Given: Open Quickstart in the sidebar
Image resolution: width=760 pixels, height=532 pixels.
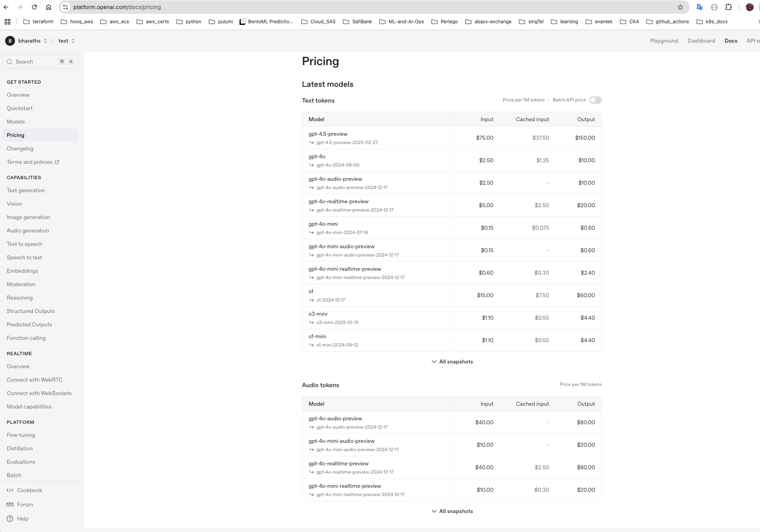Looking at the screenshot, I should tap(20, 108).
